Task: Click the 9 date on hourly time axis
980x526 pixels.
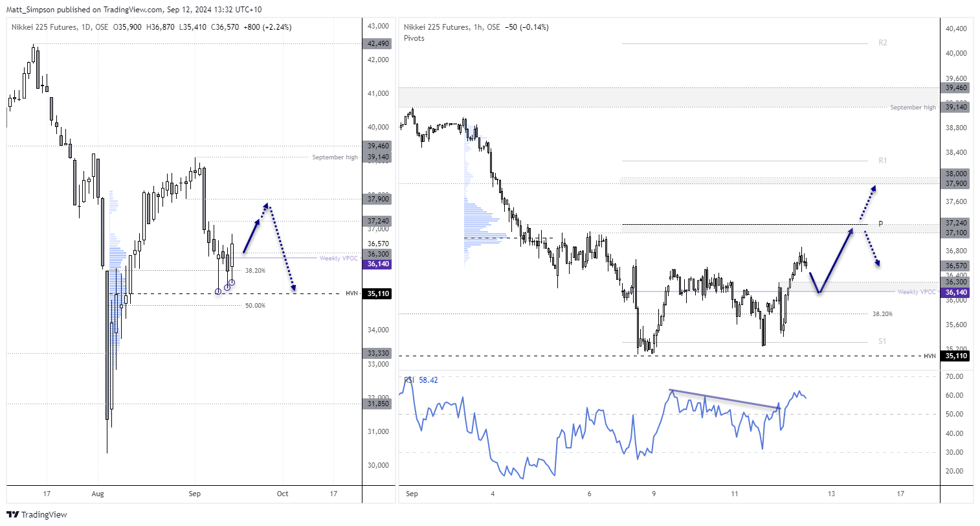Action: pos(654,494)
